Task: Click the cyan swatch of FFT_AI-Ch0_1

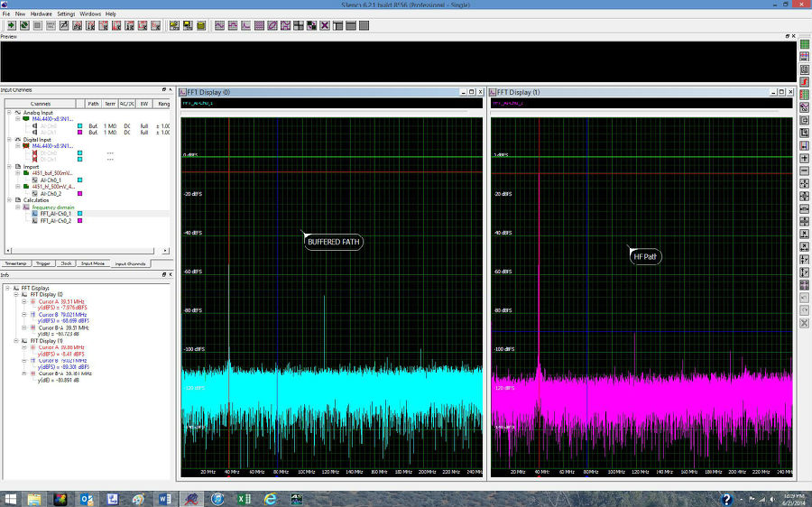Action: tap(79, 214)
